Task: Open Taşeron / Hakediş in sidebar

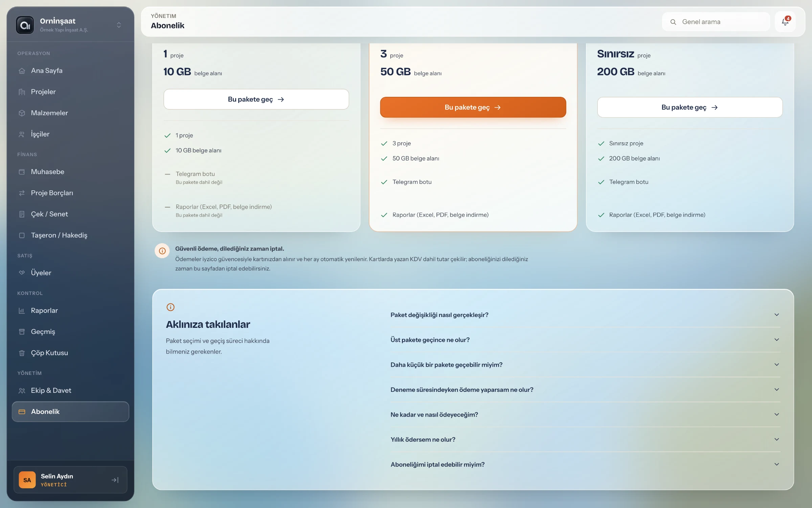Action: pos(70,235)
